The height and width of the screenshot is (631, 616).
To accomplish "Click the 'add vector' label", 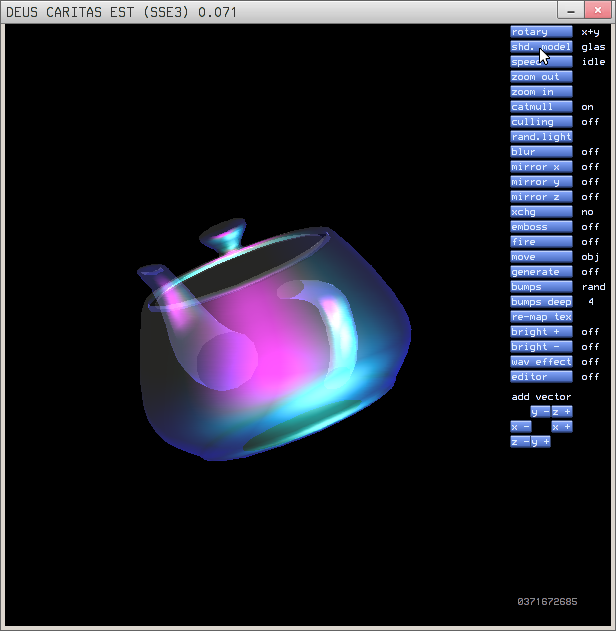I will [x=541, y=397].
